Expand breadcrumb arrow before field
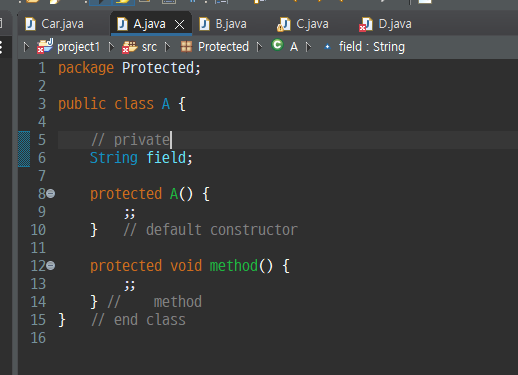 pos(309,47)
